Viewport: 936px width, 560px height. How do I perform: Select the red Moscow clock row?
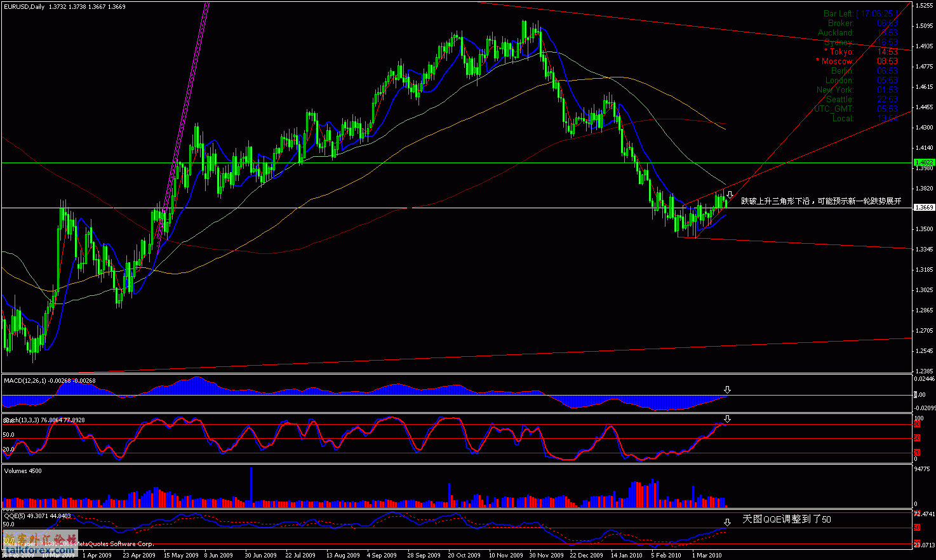point(857,61)
